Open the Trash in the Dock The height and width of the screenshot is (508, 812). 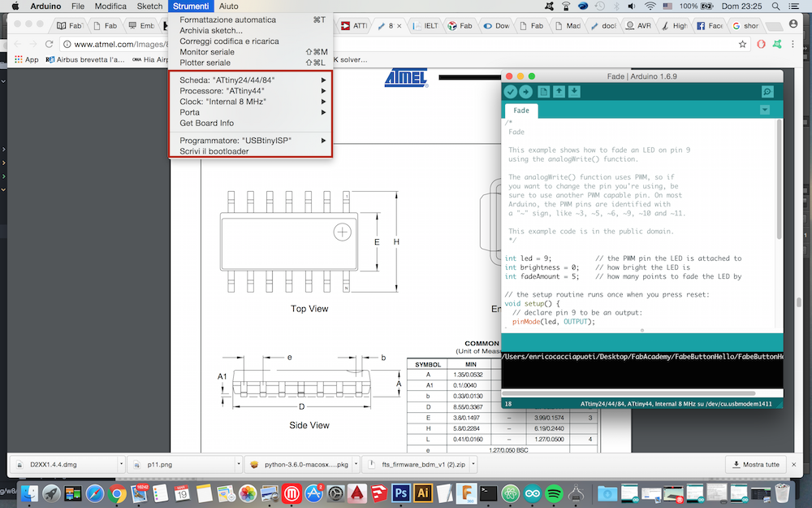click(782, 493)
